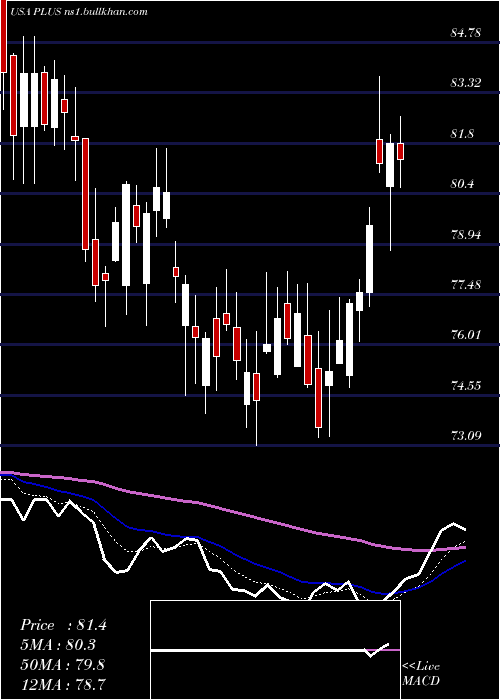Click the 76.01 price axis label

466,334
